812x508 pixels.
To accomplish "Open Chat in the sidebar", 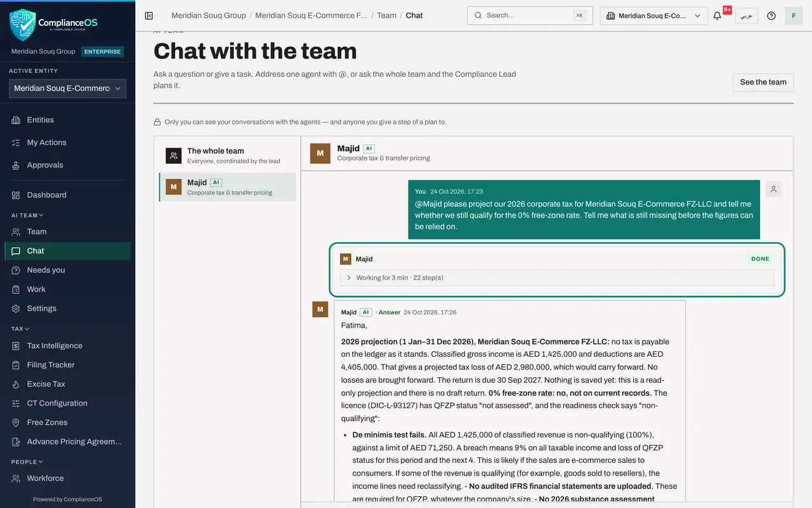I will point(67,251).
